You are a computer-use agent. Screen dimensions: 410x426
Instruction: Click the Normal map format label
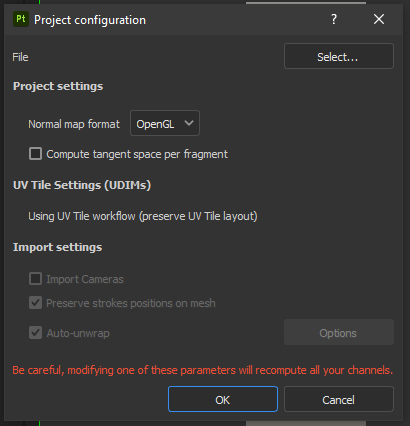(x=74, y=124)
